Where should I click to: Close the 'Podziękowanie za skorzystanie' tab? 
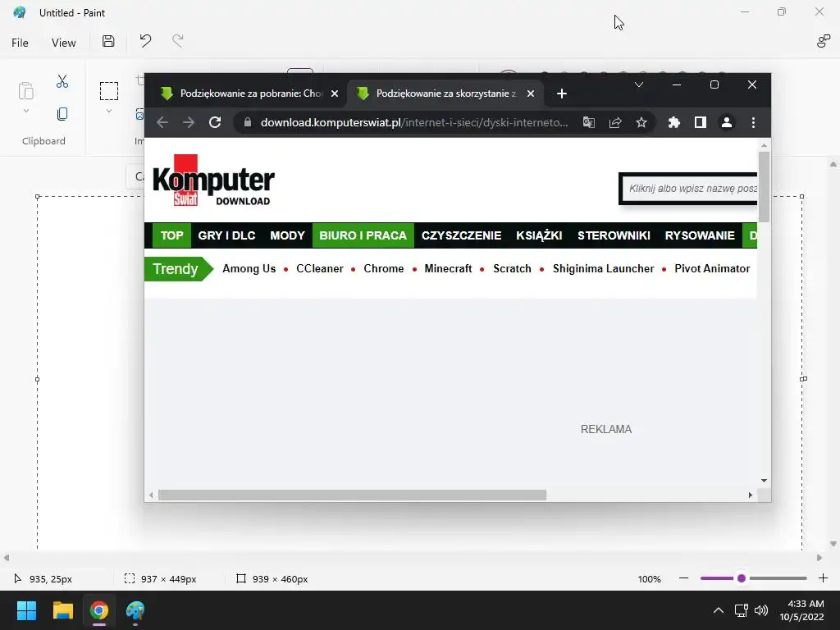pyautogui.click(x=531, y=94)
